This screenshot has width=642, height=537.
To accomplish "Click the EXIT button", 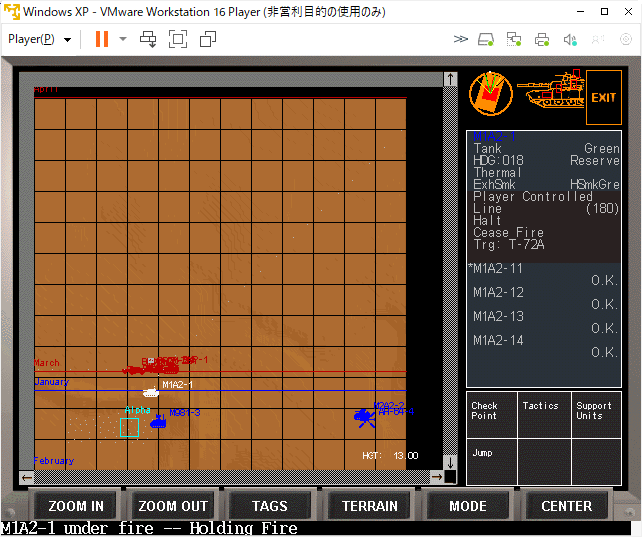I will click(x=604, y=97).
